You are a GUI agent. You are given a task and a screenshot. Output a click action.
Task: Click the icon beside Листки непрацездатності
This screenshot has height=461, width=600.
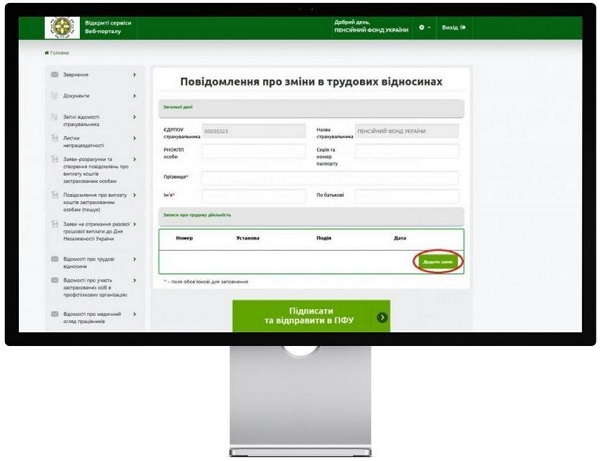coord(55,138)
